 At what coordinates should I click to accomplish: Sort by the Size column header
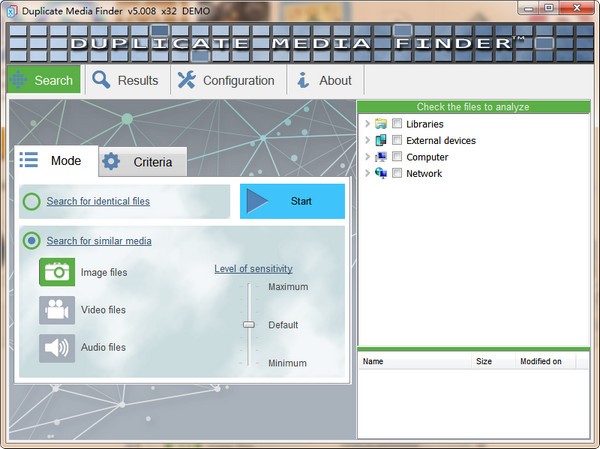coord(493,361)
